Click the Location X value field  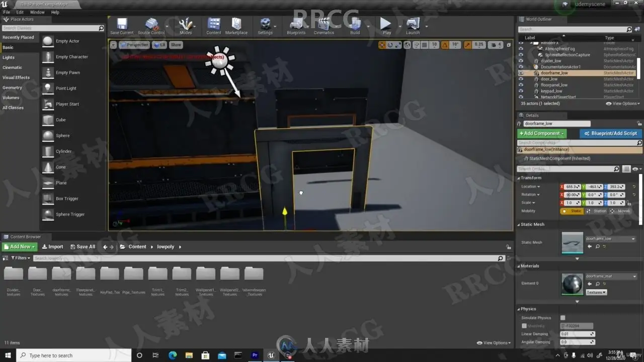(x=572, y=187)
